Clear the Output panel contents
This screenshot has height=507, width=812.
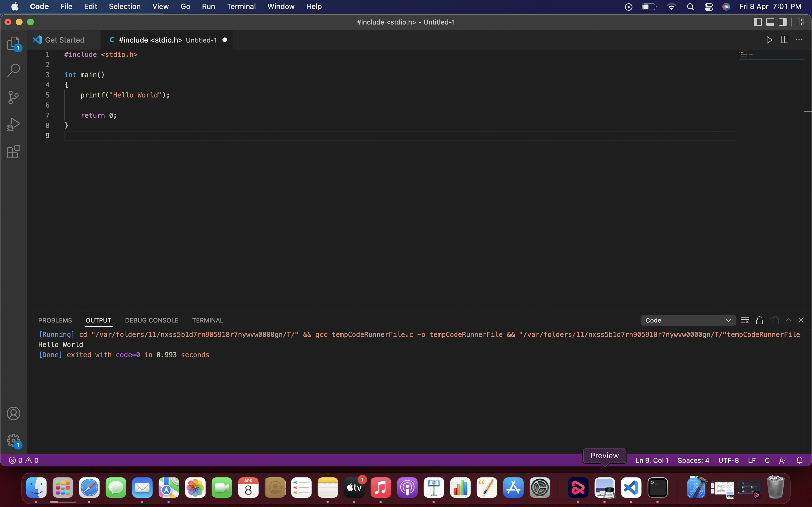tap(745, 320)
